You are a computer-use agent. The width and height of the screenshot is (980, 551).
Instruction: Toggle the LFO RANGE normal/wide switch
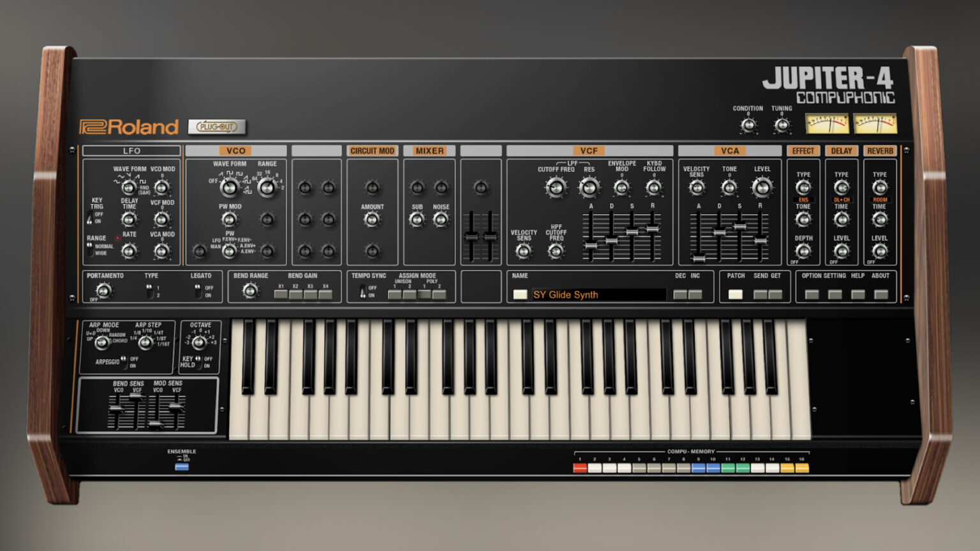click(x=89, y=249)
